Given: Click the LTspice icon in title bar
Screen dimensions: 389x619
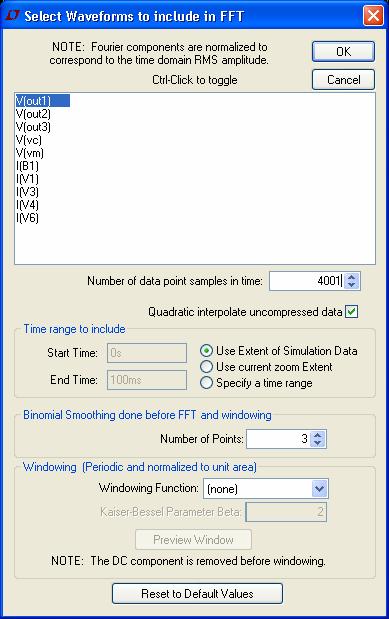Looking at the screenshot, I should coord(12,16).
